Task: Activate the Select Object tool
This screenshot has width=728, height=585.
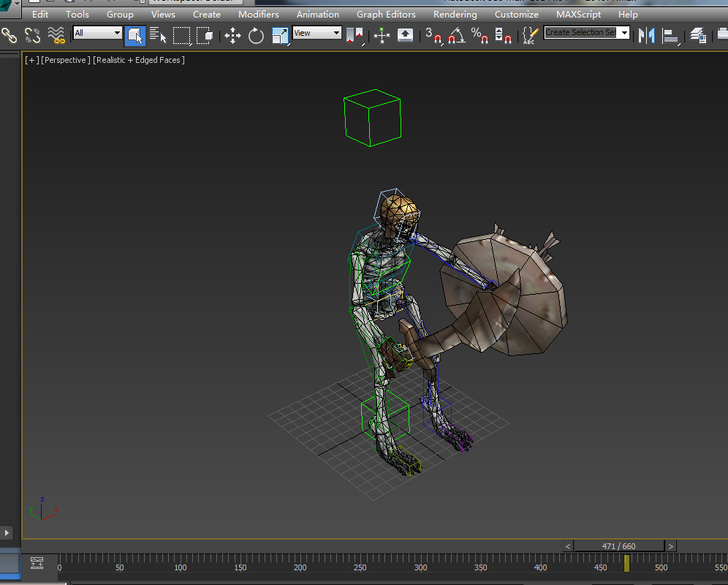Action: tap(134, 34)
